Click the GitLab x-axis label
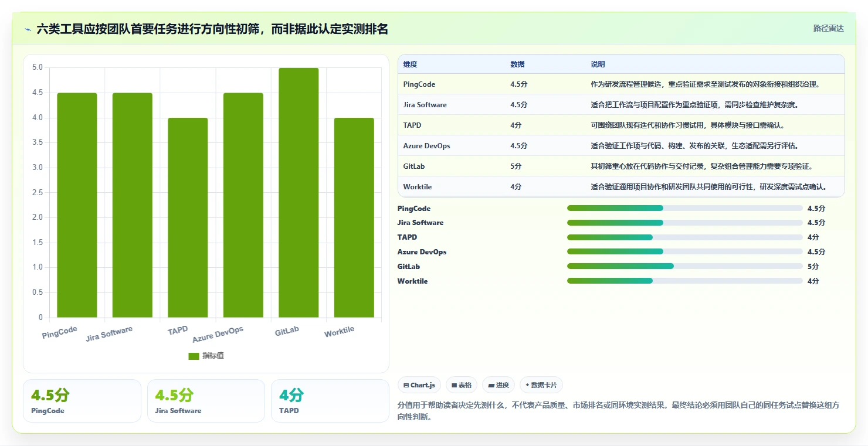The height and width of the screenshot is (446, 868). click(x=287, y=331)
